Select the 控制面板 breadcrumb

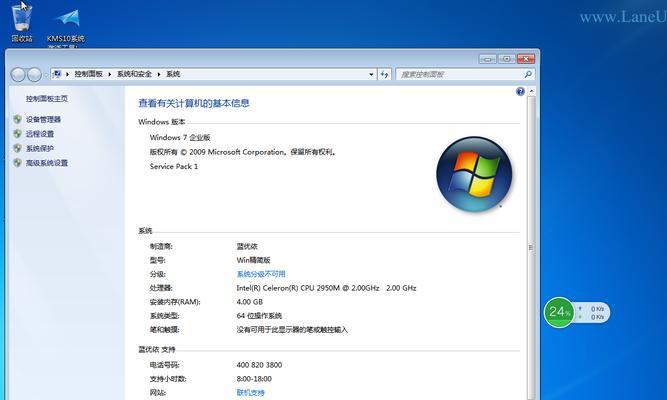[88, 74]
